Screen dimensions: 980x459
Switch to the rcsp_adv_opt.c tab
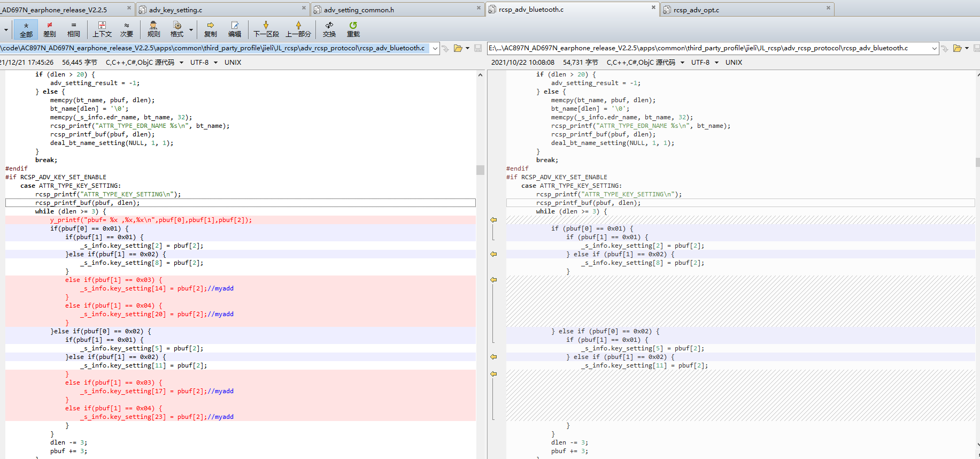pos(746,9)
